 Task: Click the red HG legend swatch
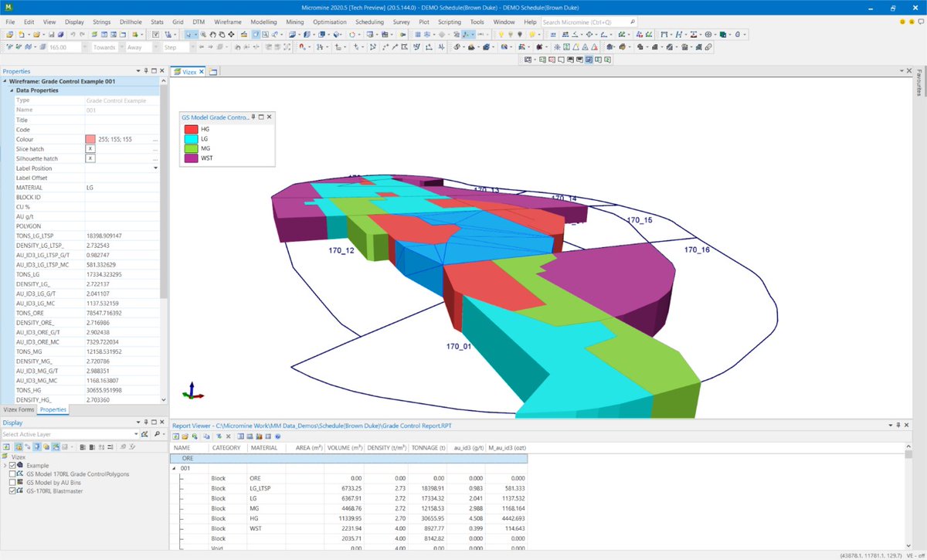[190, 129]
